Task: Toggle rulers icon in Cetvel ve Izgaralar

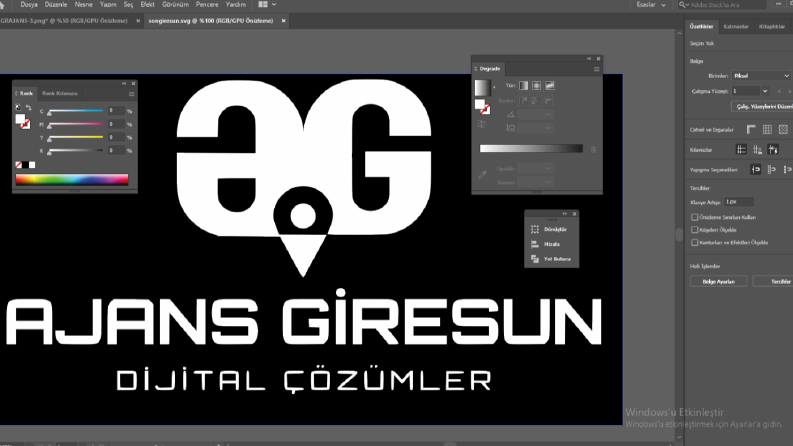Action: (752, 130)
